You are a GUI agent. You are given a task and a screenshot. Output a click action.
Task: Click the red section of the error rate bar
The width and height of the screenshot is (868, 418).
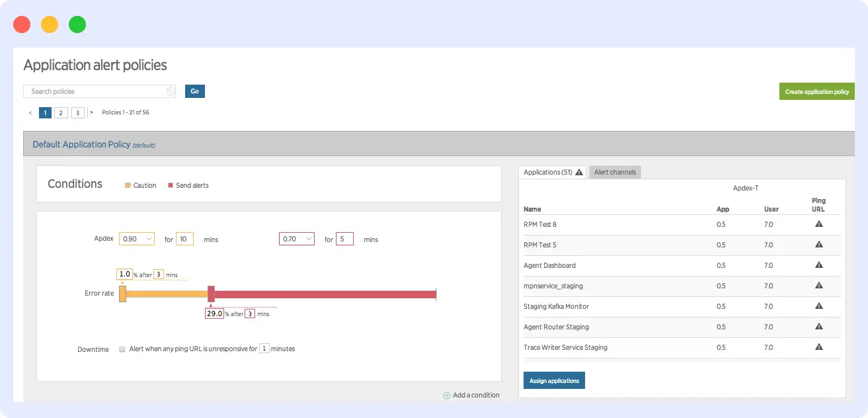(x=325, y=294)
